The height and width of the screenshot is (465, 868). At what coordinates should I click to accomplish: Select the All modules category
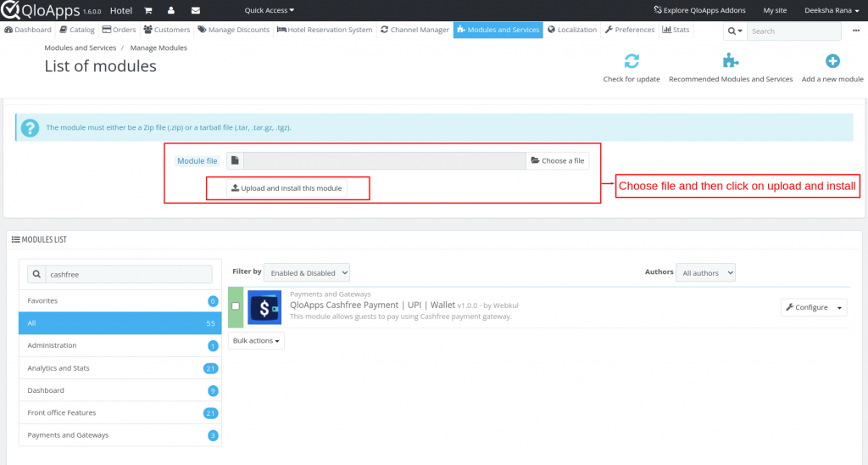pyautogui.click(x=120, y=323)
